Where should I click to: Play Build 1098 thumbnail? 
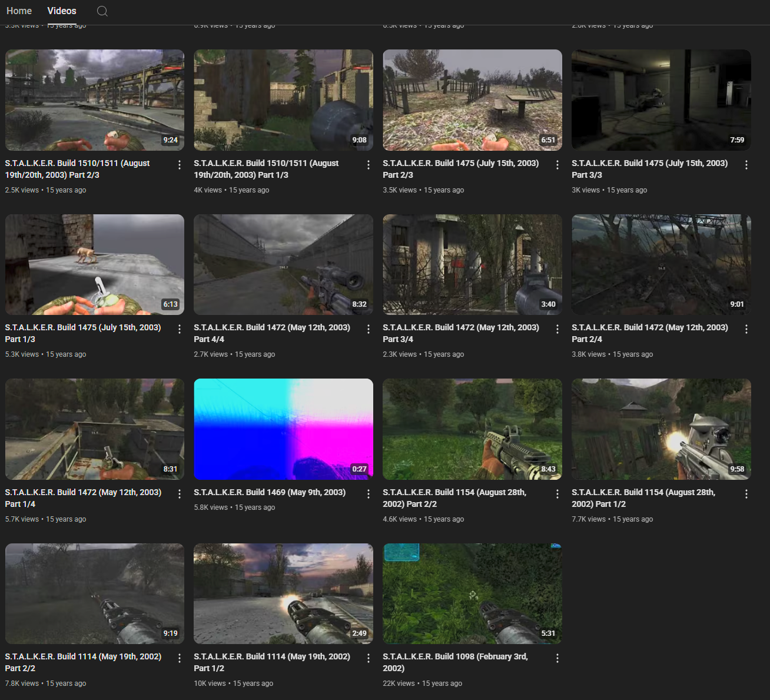click(x=473, y=593)
